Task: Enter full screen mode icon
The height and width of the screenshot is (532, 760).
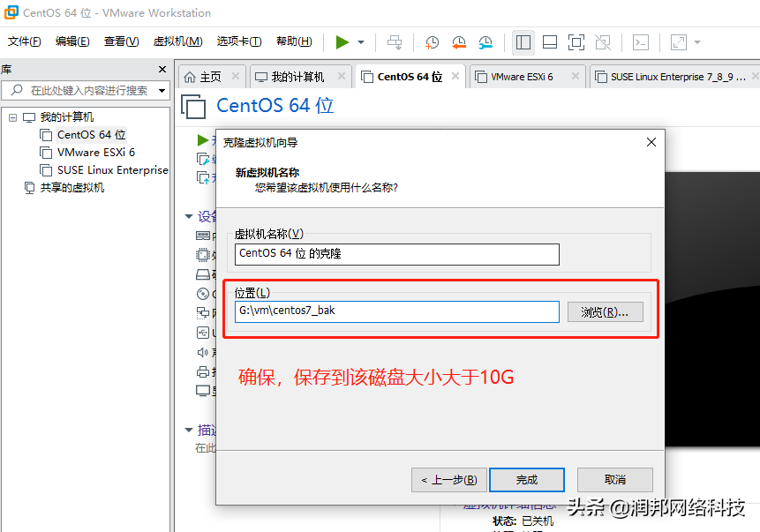Action: 576,42
